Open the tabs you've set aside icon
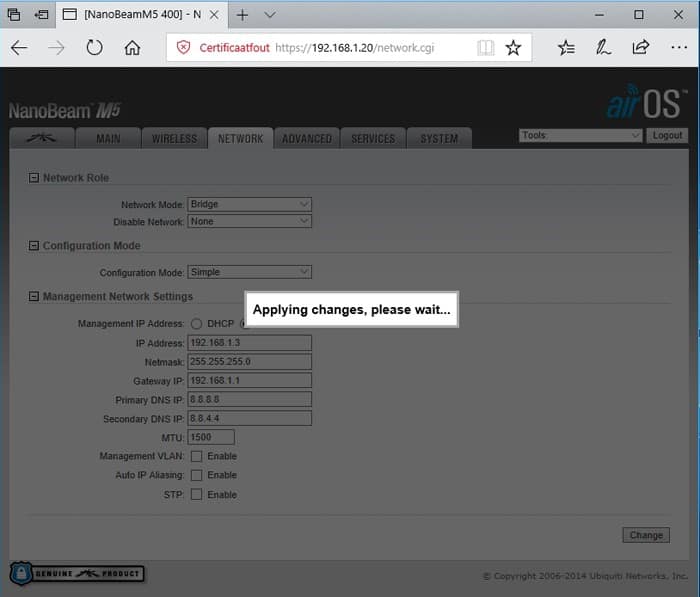 tap(14, 15)
